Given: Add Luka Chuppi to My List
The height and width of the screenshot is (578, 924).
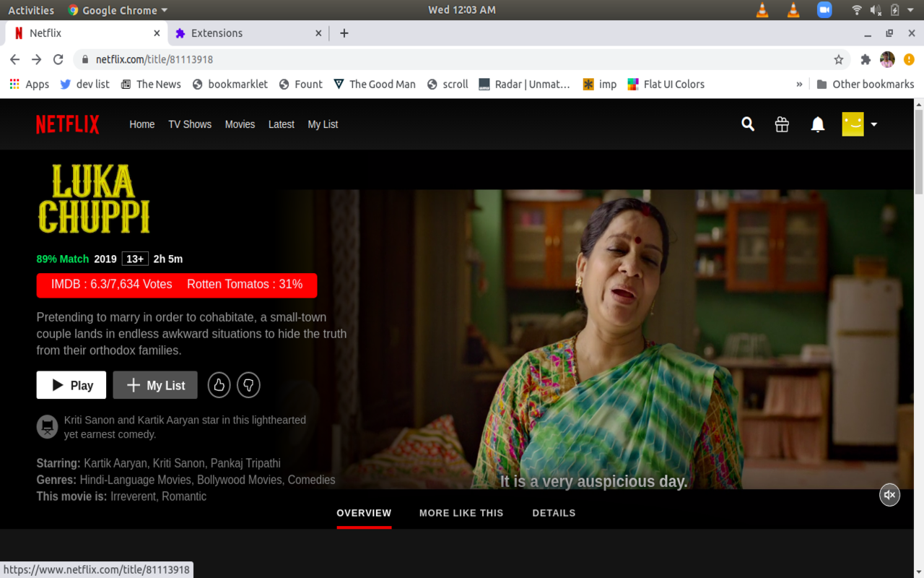Looking at the screenshot, I should pos(155,385).
